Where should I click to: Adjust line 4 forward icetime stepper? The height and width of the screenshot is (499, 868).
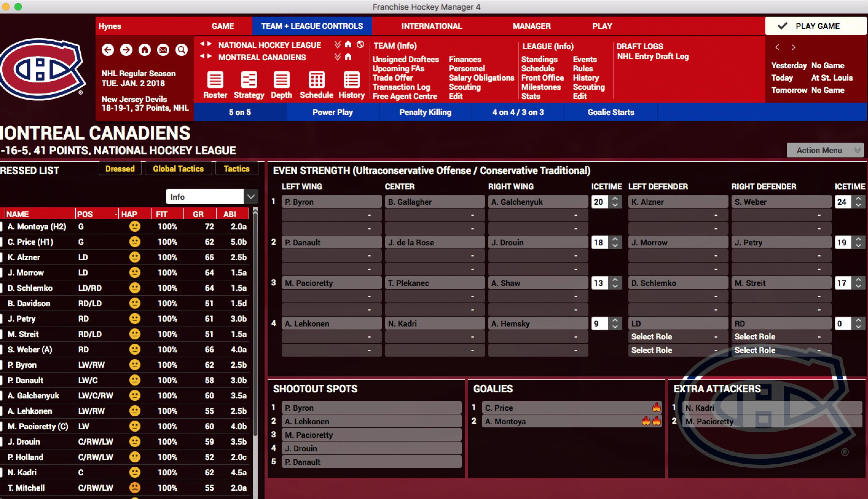click(615, 324)
